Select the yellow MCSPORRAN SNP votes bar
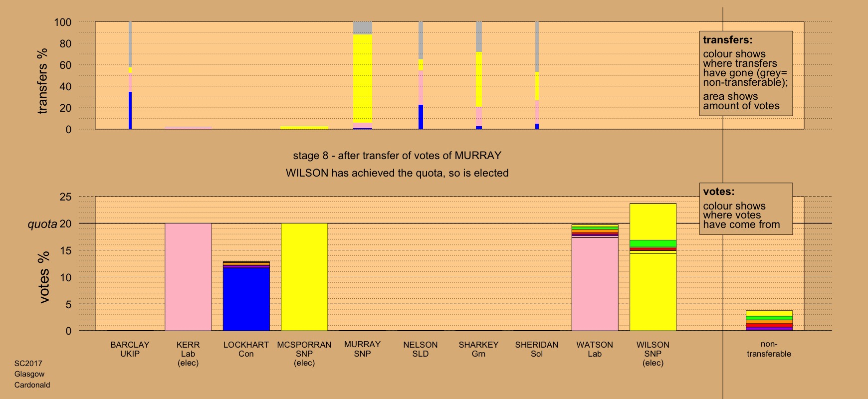The width and height of the screenshot is (868, 399). 304,277
